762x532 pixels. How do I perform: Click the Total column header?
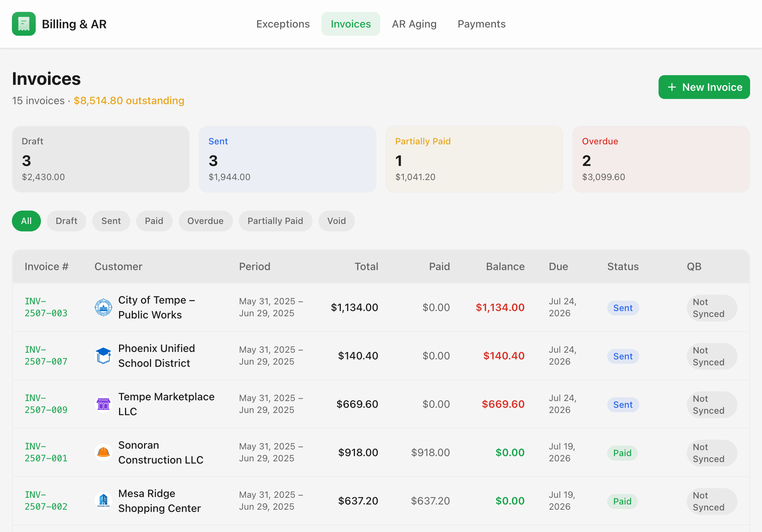click(366, 266)
